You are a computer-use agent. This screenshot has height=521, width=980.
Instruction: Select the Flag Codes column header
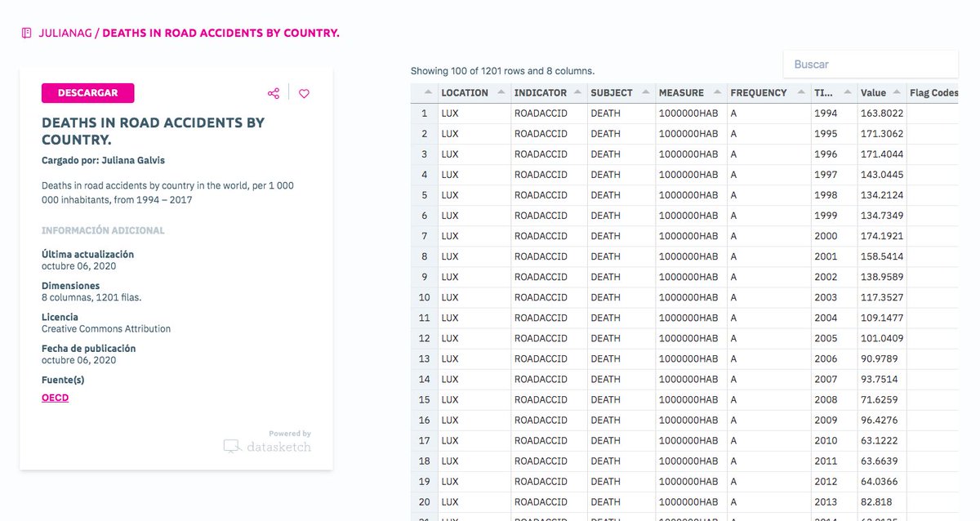[933, 93]
